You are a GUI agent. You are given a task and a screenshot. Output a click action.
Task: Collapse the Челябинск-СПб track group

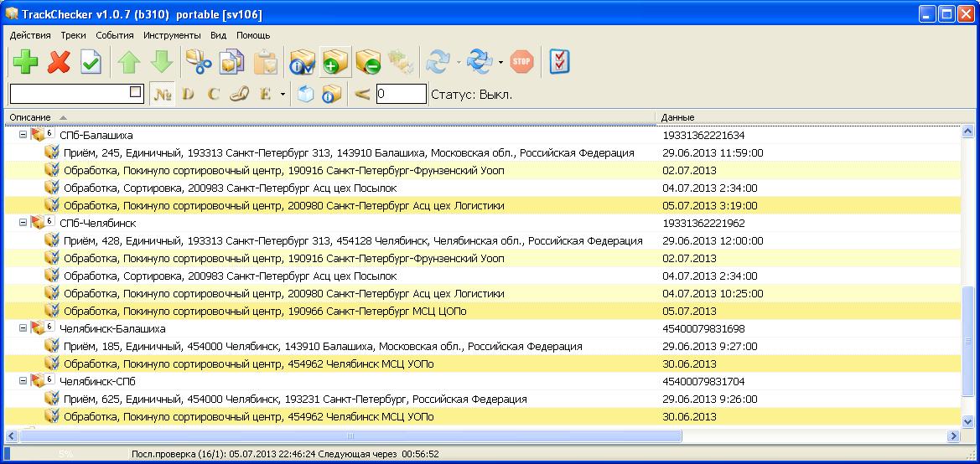point(23,381)
